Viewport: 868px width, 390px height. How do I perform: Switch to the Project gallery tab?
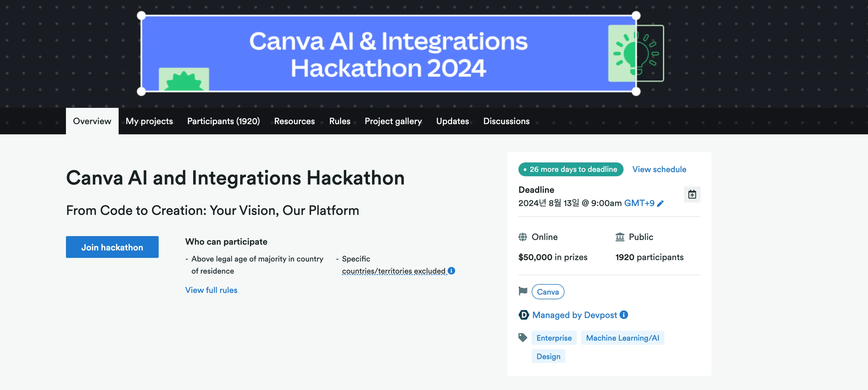[393, 121]
